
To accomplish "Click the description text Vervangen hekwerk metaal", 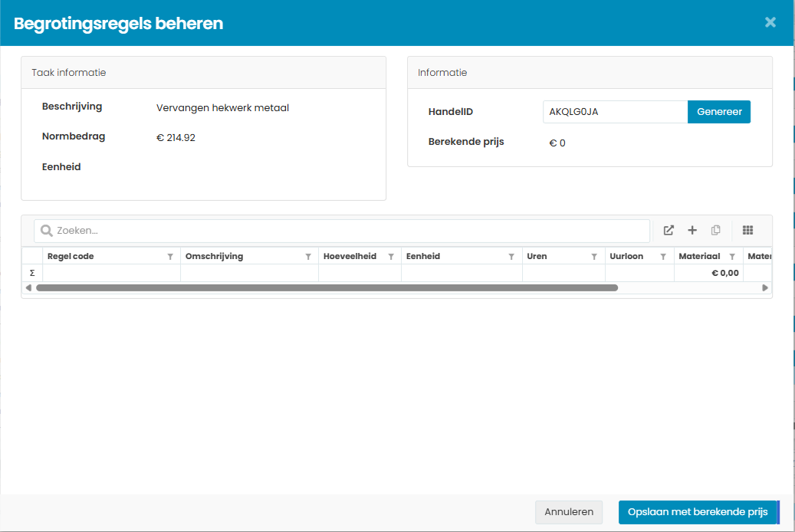I will (222, 108).
